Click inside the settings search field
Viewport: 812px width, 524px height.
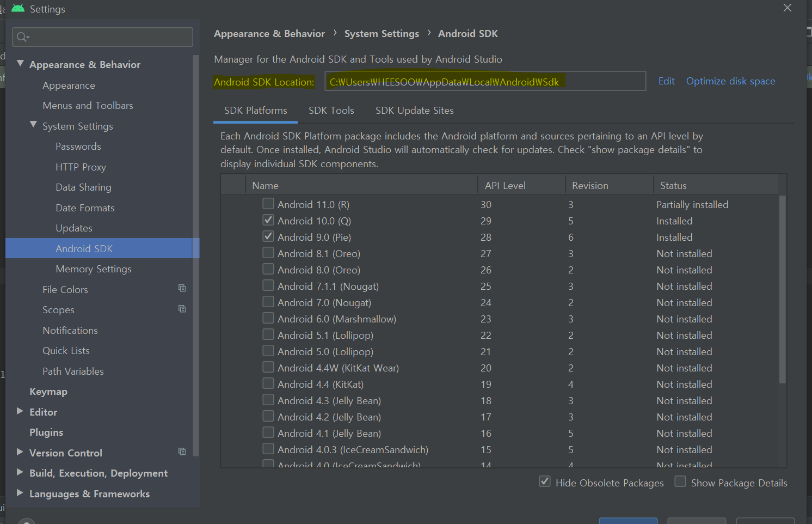[x=102, y=37]
